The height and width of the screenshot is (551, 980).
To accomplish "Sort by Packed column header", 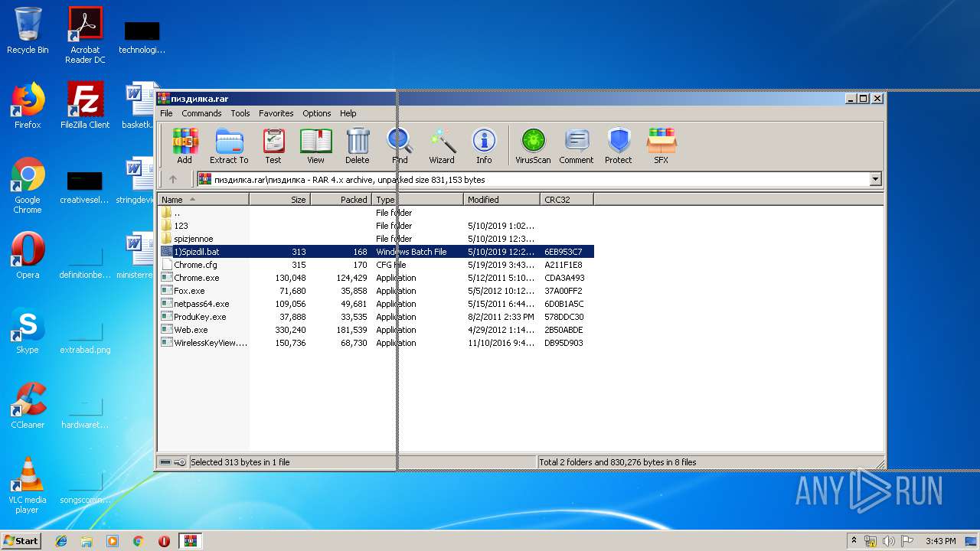I will (341, 199).
